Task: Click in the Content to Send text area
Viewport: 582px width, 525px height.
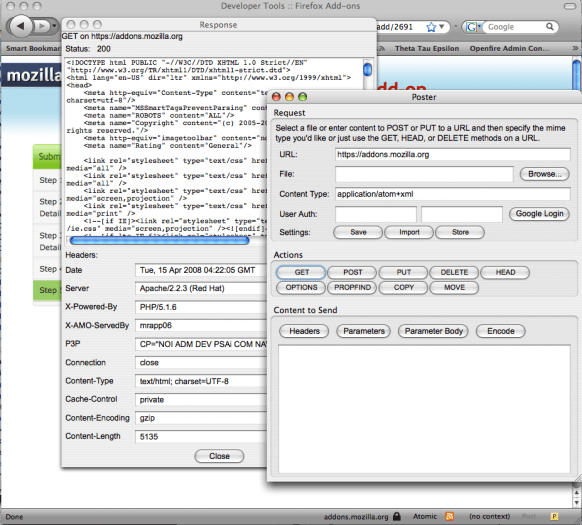Action: tap(424, 409)
